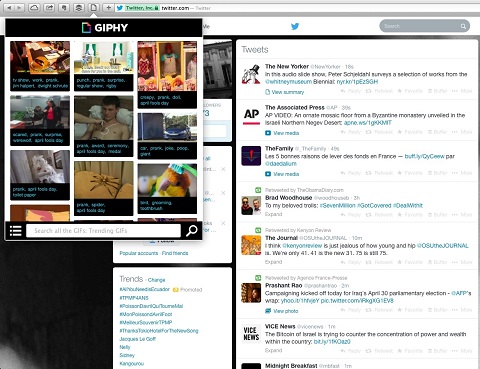Open iCloud Tabs from the cloud icon
This screenshot has width=480, height=369.
click(34, 8)
